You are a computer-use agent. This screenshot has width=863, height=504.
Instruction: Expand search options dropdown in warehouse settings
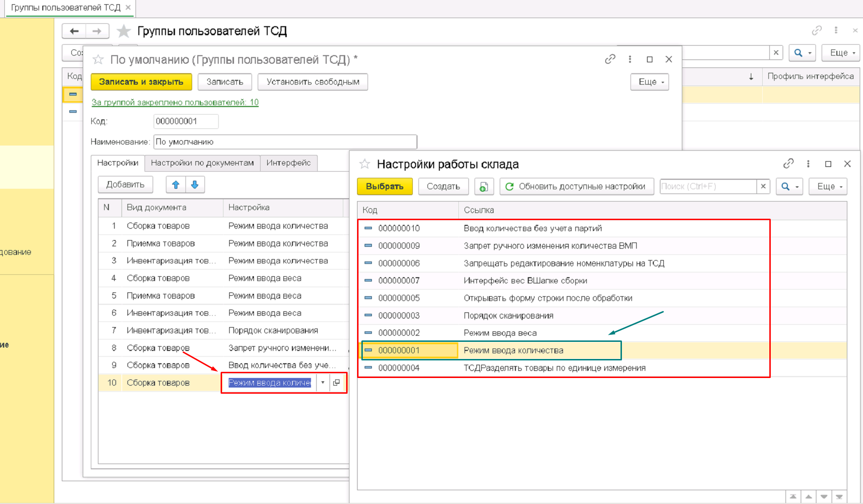[x=789, y=186]
